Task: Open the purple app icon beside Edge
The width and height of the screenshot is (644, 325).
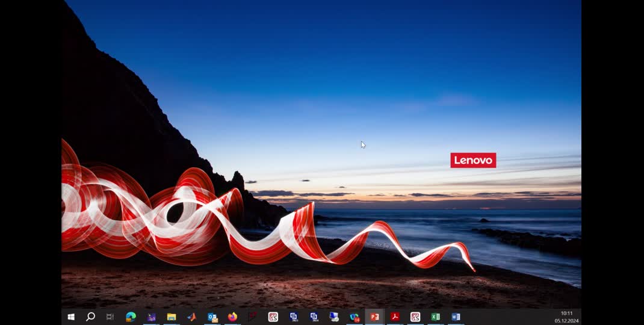Action: coord(151,317)
